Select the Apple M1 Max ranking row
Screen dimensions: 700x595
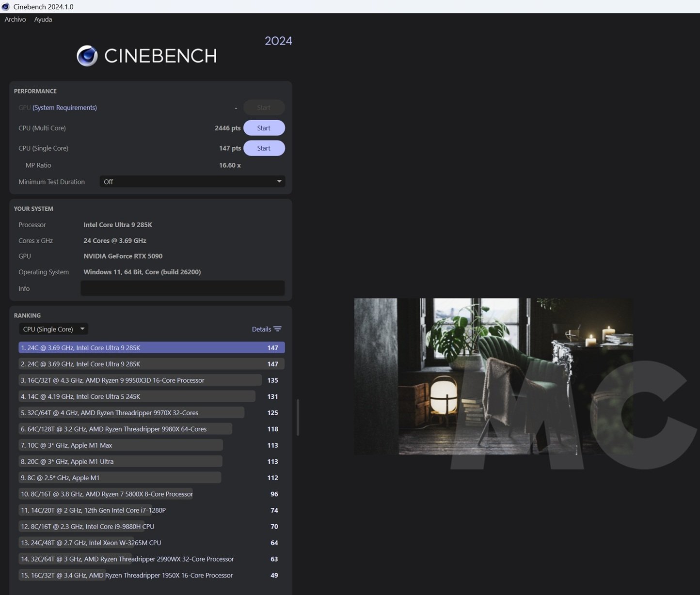pyautogui.click(x=121, y=445)
